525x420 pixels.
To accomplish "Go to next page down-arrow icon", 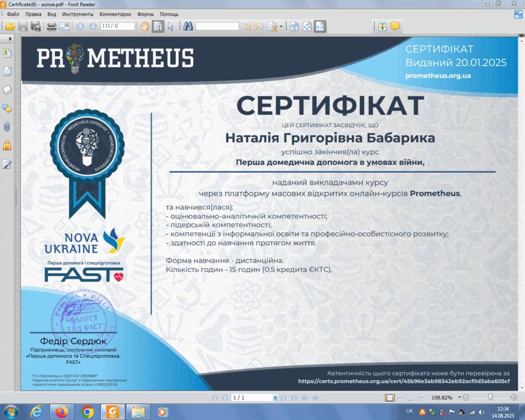I will click(x=93, y=26).
